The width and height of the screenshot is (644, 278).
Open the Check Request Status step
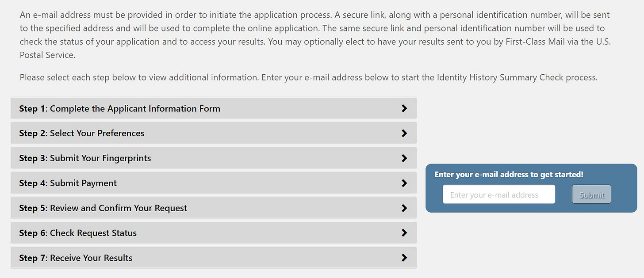click(214, 232)
